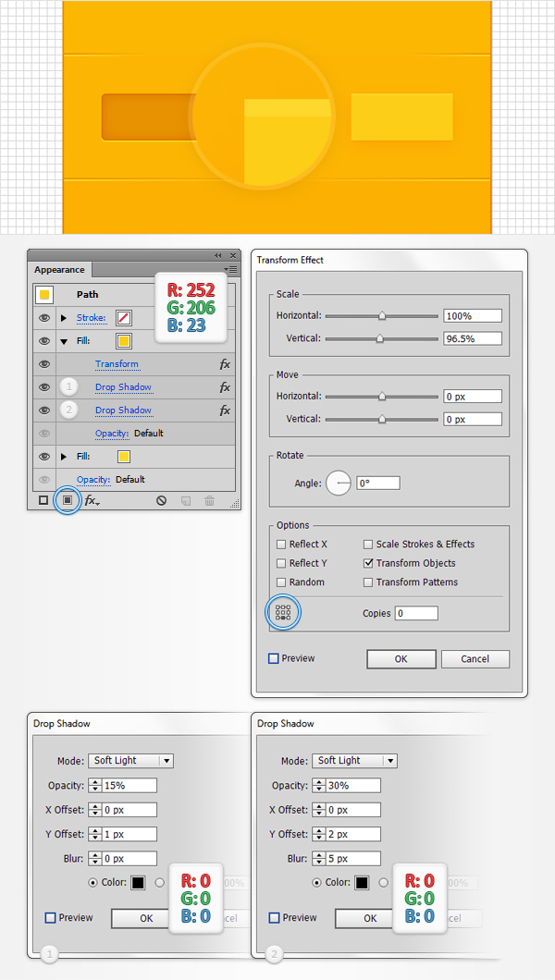The width and height of the screenshot is (555, 980).
Task: Click the yellow swatch of expanded Fill row
Action: tap(124, 341)
